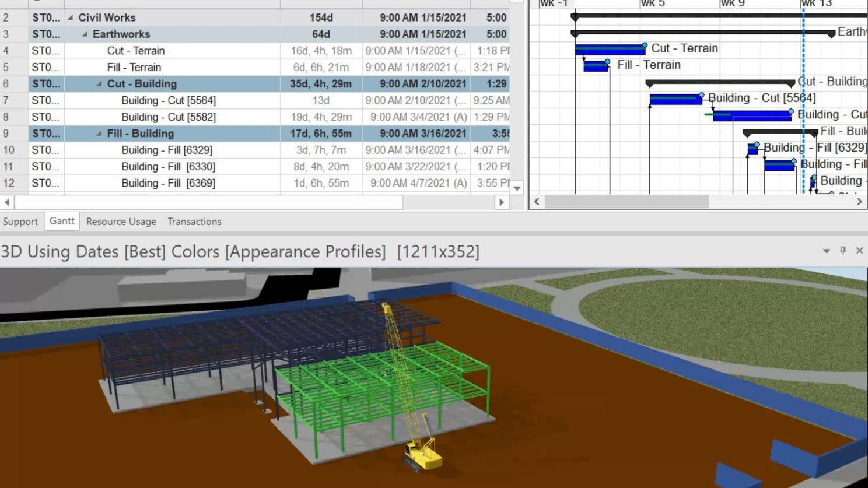This screenshot has width=868, height=488.
Task: Collapse the Civil Works group
Action: point(70,18)
